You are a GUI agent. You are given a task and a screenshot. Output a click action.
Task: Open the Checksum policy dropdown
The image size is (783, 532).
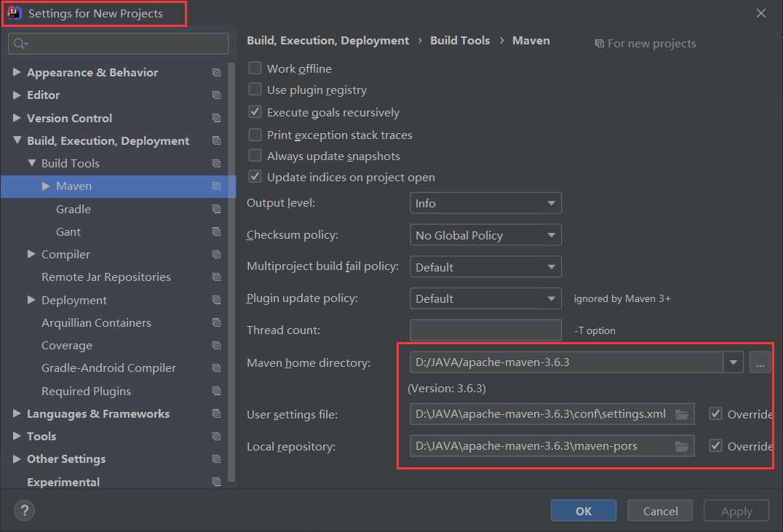pyautogui.click(x=485, y=235)
